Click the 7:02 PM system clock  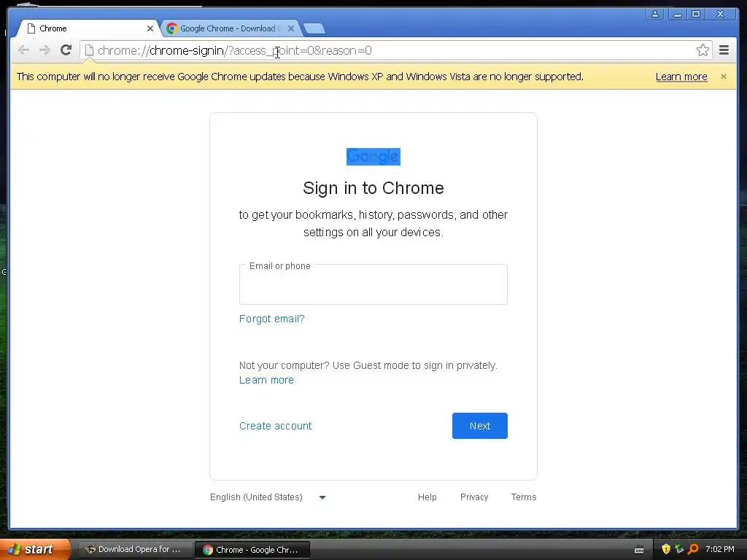(x=720, y=549)
